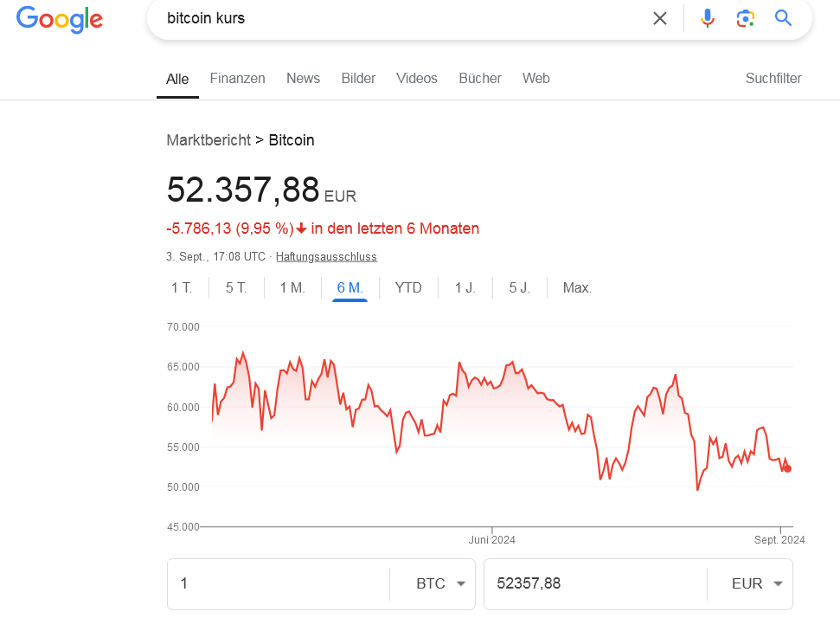Click the Google logo
This screenshot has width=840, height=618.
(58, 19)
